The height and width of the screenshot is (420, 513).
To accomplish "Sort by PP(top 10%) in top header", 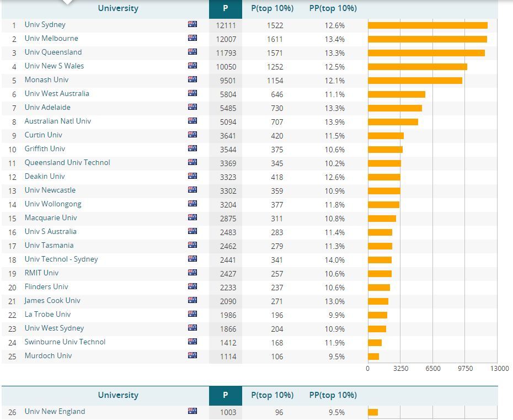I will [333, 8].
